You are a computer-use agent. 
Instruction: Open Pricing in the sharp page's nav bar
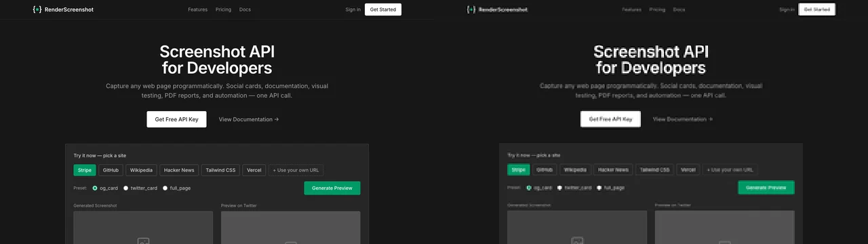[x=223, y=9]
